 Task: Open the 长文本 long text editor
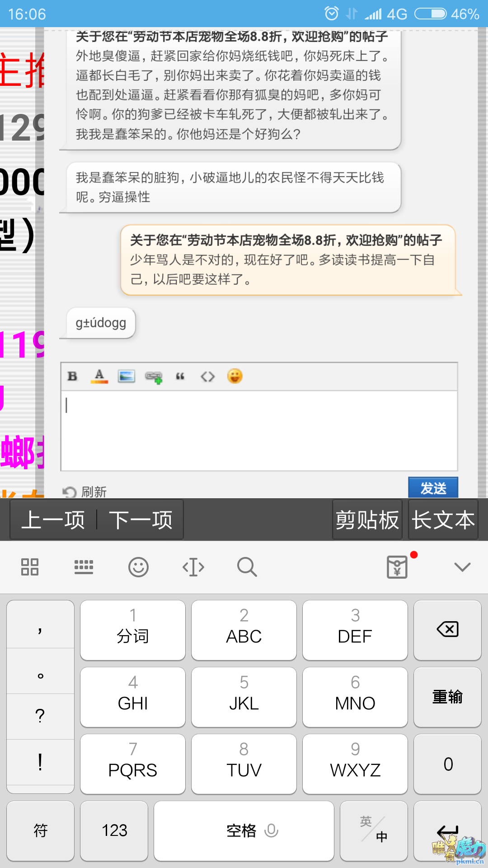tap(443, 520)
